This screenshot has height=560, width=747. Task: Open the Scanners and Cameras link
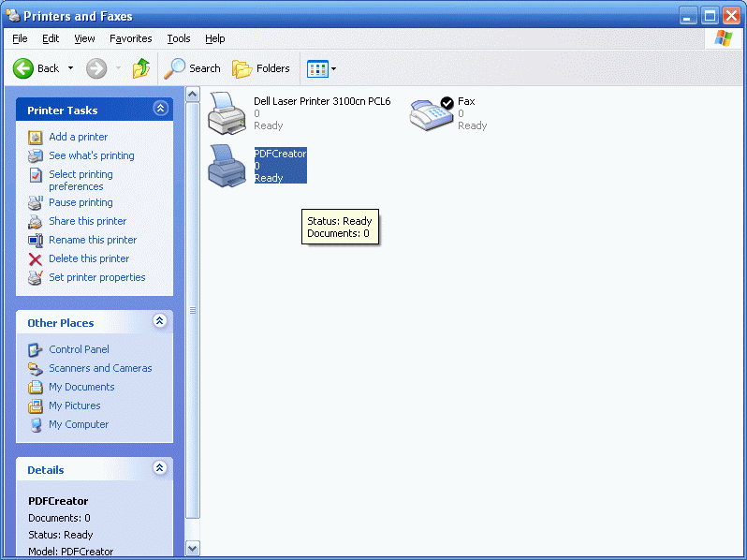click(100, 368)
